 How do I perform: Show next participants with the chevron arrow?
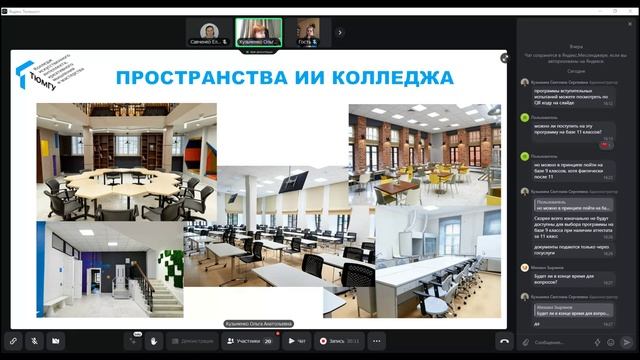point(340,32)
